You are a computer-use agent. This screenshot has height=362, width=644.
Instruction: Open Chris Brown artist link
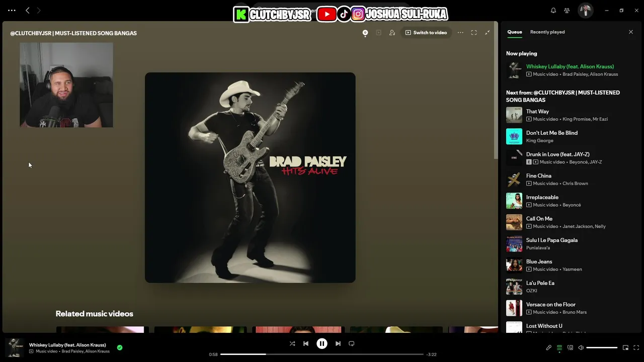pos(575,184)
